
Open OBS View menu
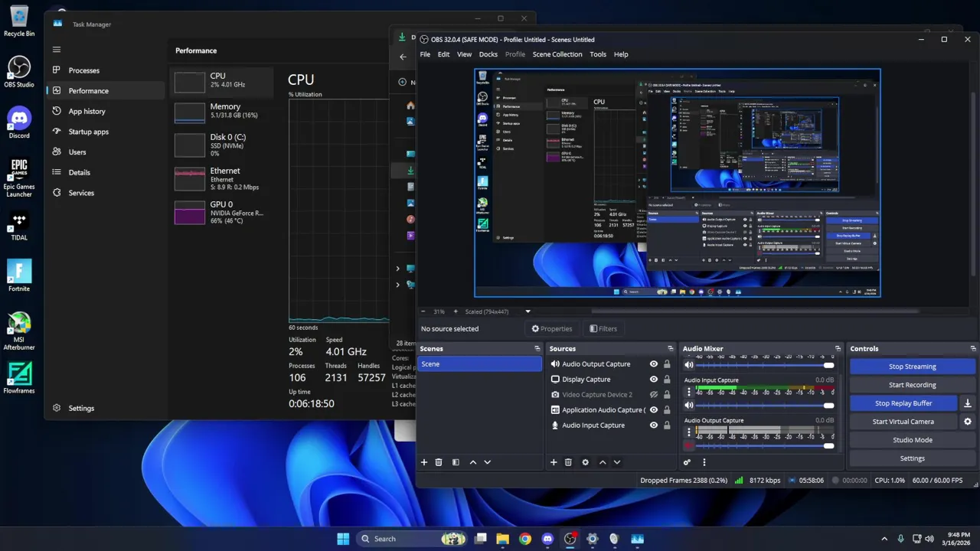pos(464,54)
